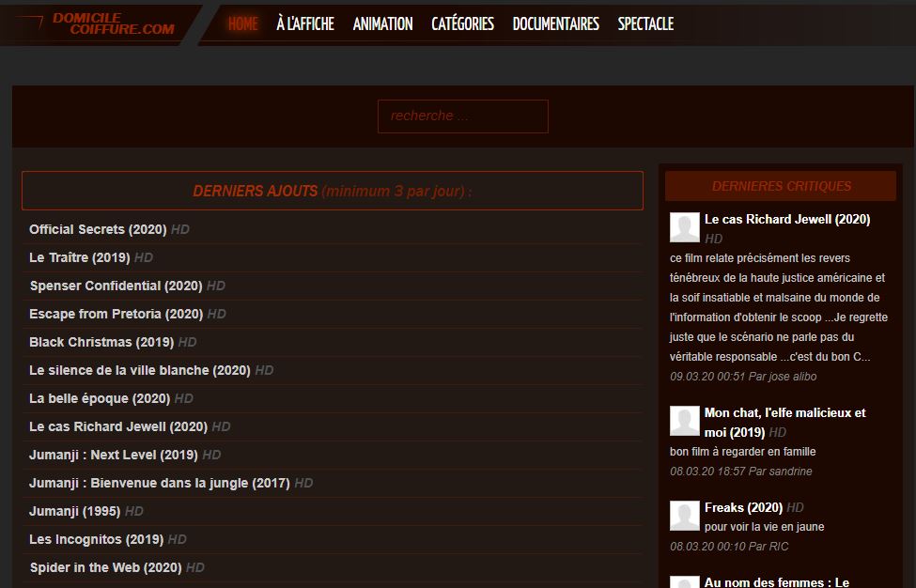916x588 pixels.
Task: Select Jumanji (1995) in latest additions
Action: coord(74,511)
